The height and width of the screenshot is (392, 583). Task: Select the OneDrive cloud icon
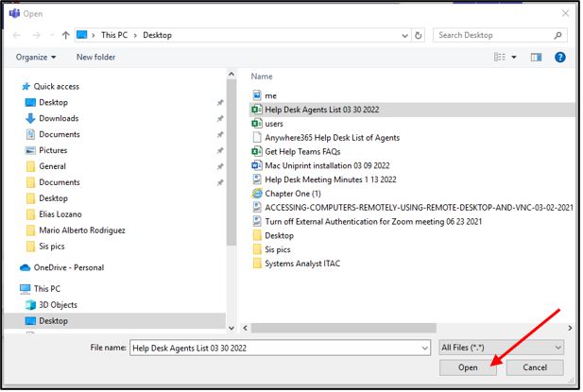(x=26, y=267)
